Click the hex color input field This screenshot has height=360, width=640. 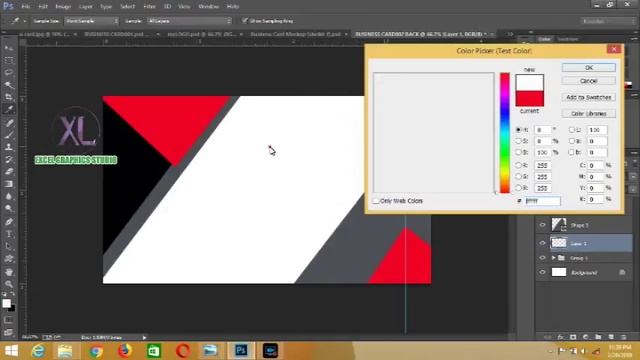(x=543, y=201)
